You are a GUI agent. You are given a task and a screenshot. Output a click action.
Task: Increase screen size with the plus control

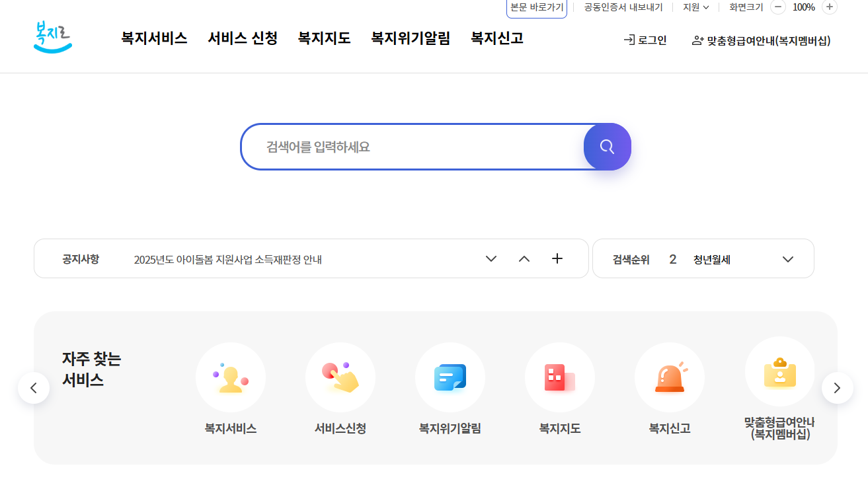[829, 7]
